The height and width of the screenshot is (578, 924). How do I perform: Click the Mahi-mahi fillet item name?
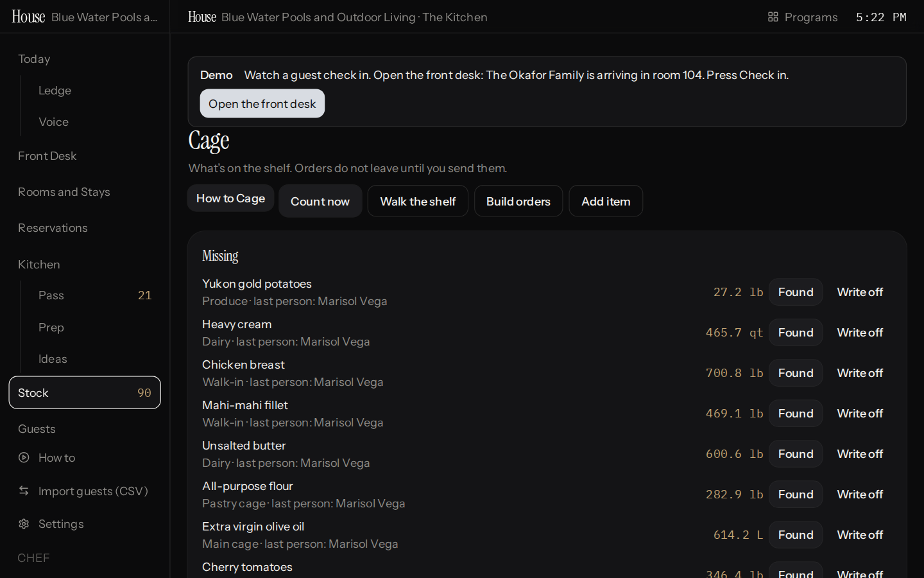pos(245,405)
